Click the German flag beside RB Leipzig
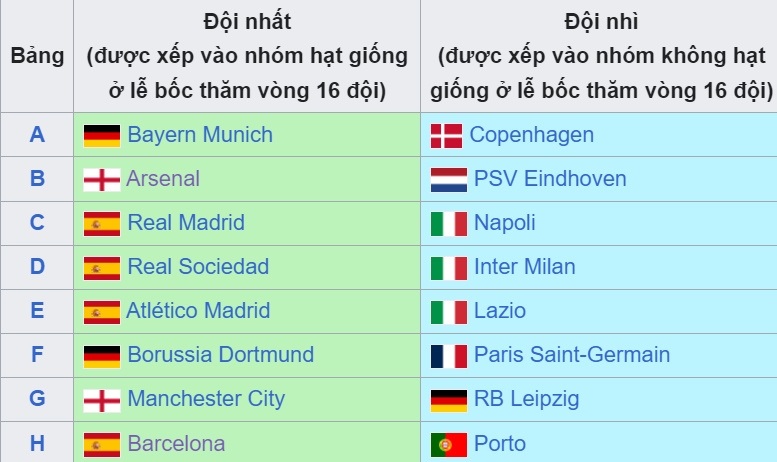The width and height of the screenshot is (777, 462). (449, 401)
